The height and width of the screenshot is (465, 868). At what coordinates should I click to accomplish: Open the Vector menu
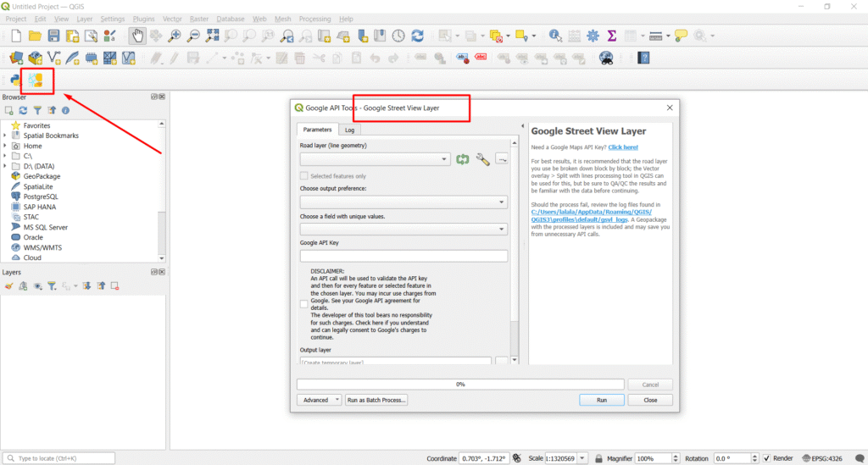pos(172,19)
